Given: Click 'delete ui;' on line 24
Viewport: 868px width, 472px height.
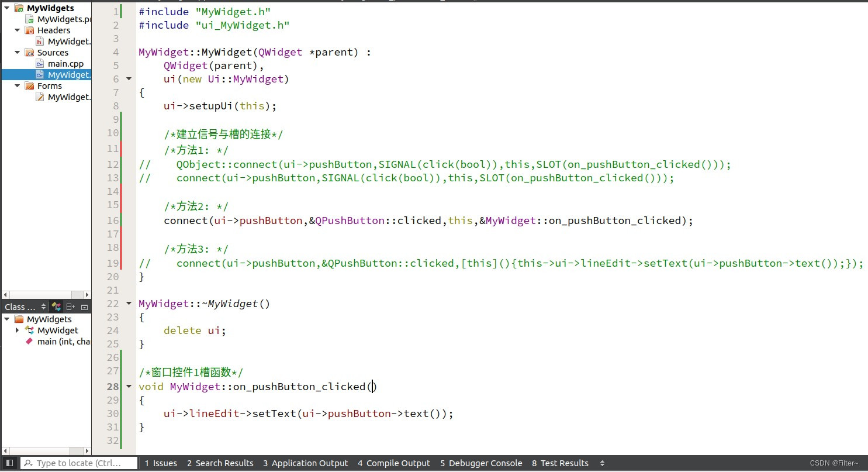Looking at the screenshot, I should 195,330.
